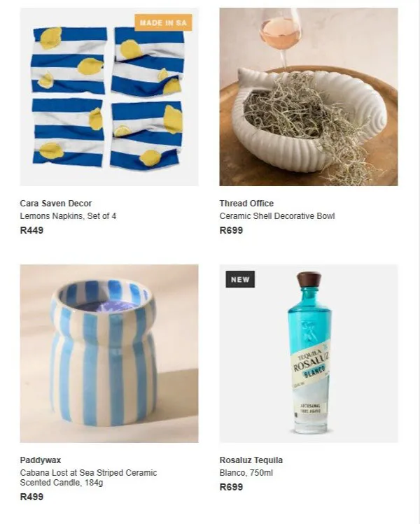The image size is (420, 524).
Task: Open the Ceramic Shell Bowl product photo
Action: [x=309, y=97]
